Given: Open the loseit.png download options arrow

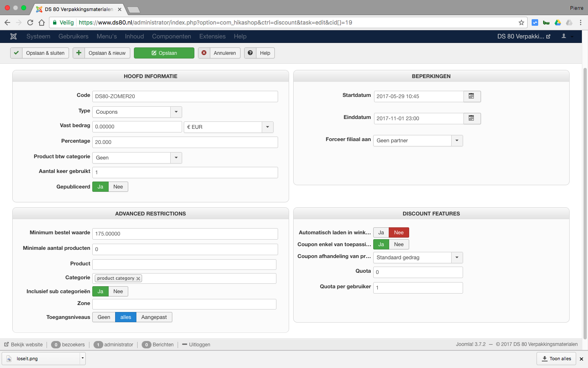Looking at the screenshot, I should (x=82, y=359).
